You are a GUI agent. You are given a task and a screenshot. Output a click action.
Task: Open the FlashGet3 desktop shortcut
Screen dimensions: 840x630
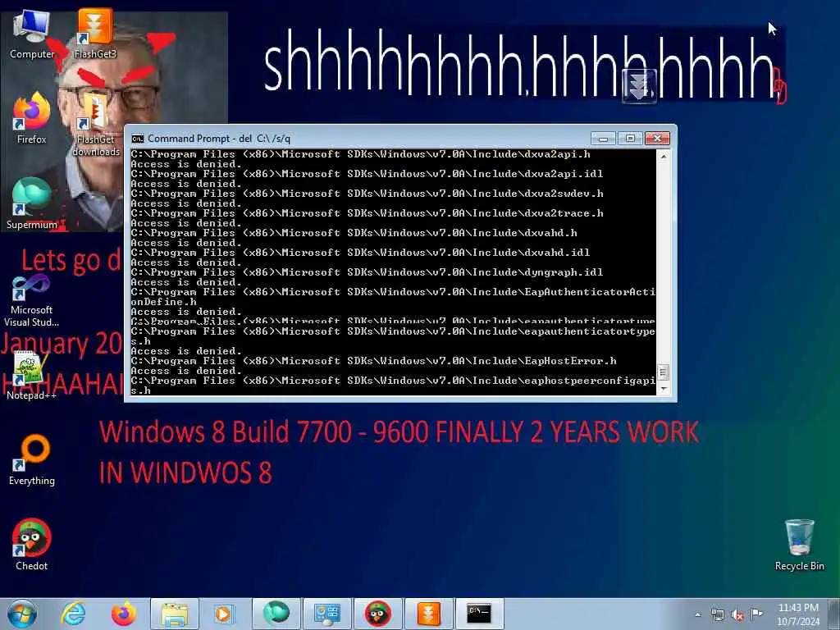[95, 34]
